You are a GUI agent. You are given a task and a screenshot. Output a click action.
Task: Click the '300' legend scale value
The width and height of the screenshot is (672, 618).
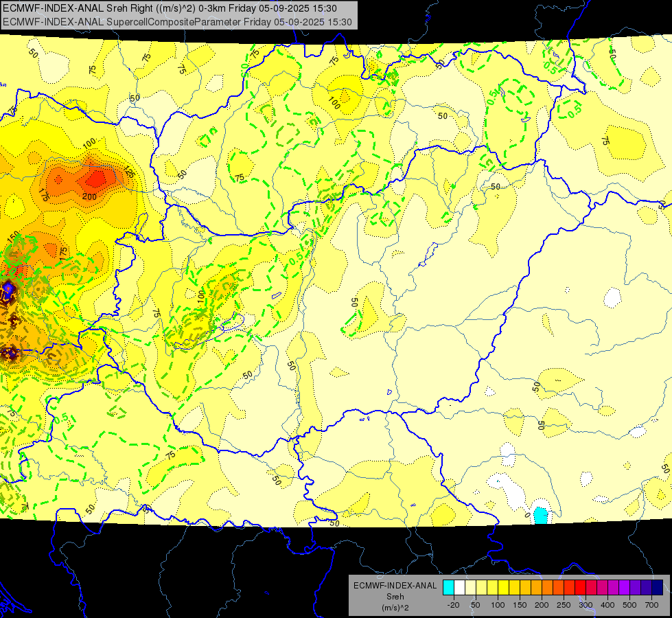586,605
